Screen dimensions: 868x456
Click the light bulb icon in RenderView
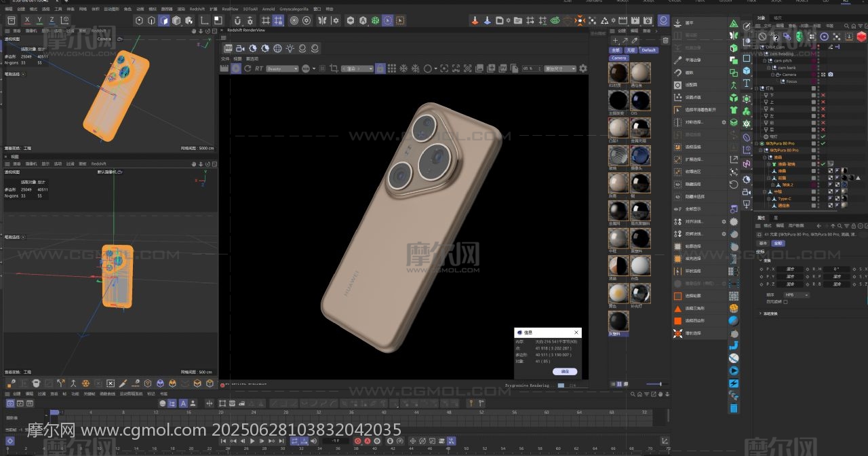click(x=290, y=48)
